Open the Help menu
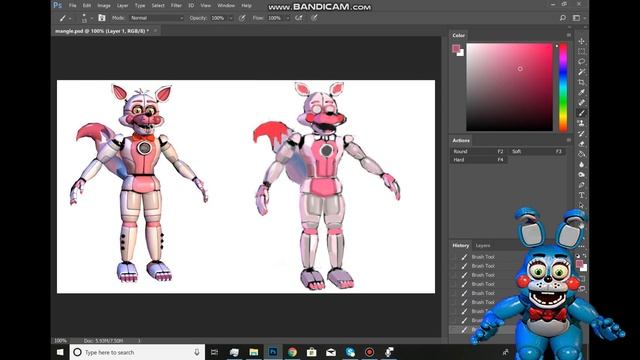Screen dimensions: 640x360 point(247,6)
